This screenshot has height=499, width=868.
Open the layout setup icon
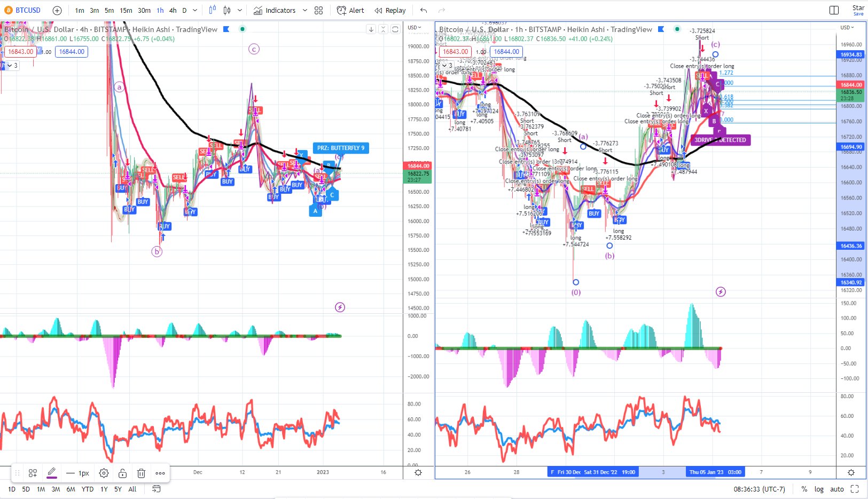(x=834, y=10)
